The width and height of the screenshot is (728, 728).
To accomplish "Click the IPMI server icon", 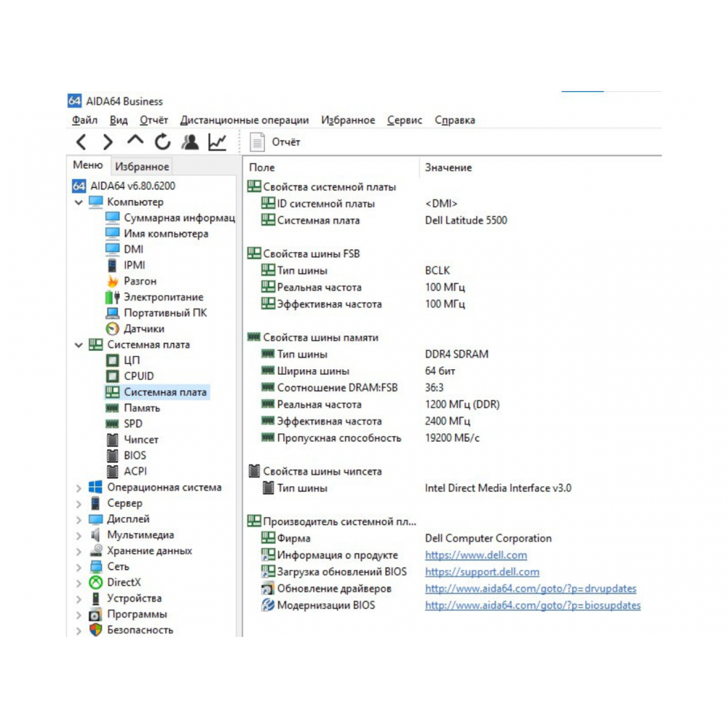I will coord(112,265).
